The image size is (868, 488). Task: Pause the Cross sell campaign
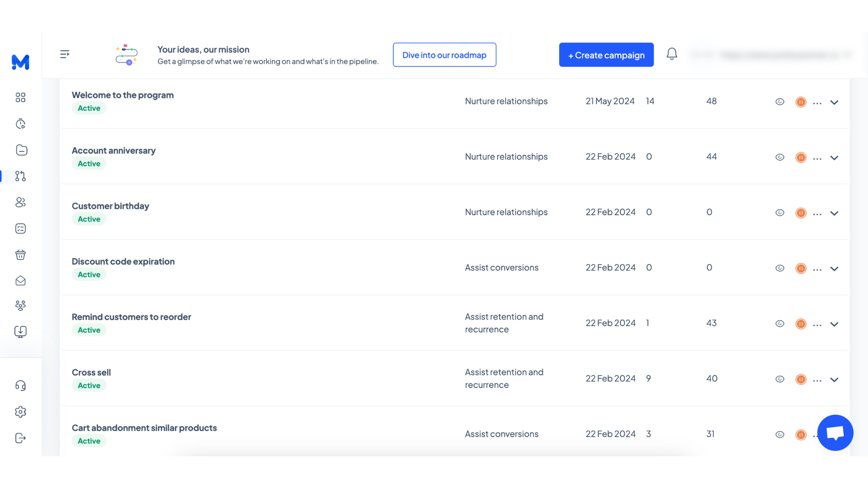pyautogui.click(x=801, y=379)
